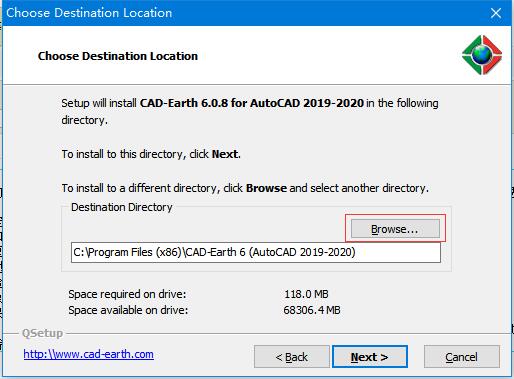Screen dimensions: 514x379
Task: Continue installation with the Next > button
Action: click(x=370, y=357)
